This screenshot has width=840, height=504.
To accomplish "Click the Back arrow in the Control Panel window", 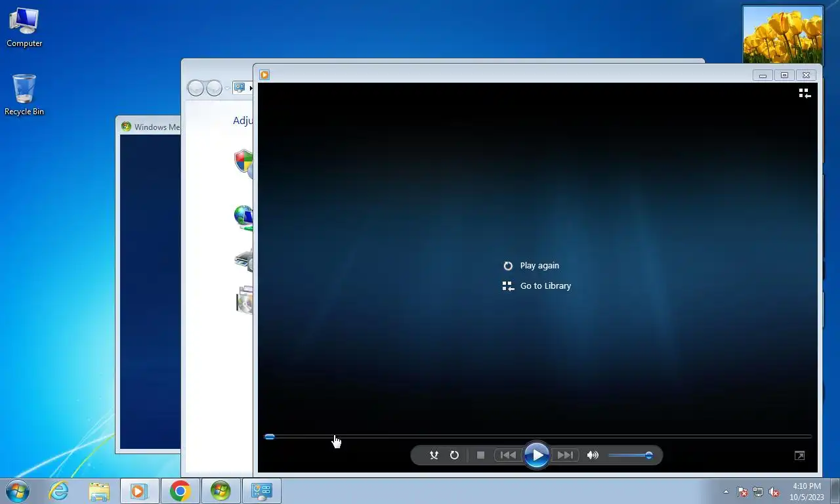I will [196, 88].
